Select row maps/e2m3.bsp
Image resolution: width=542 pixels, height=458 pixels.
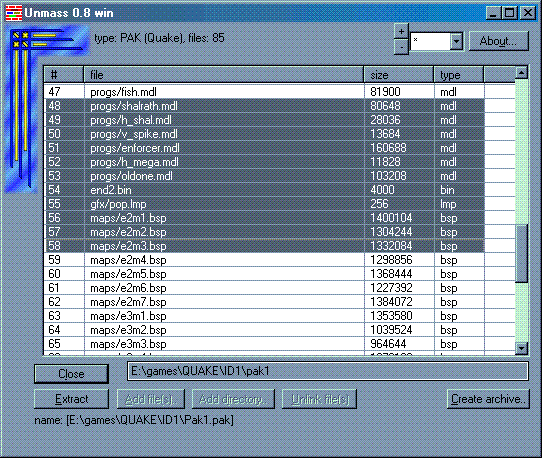pos(264,246)
